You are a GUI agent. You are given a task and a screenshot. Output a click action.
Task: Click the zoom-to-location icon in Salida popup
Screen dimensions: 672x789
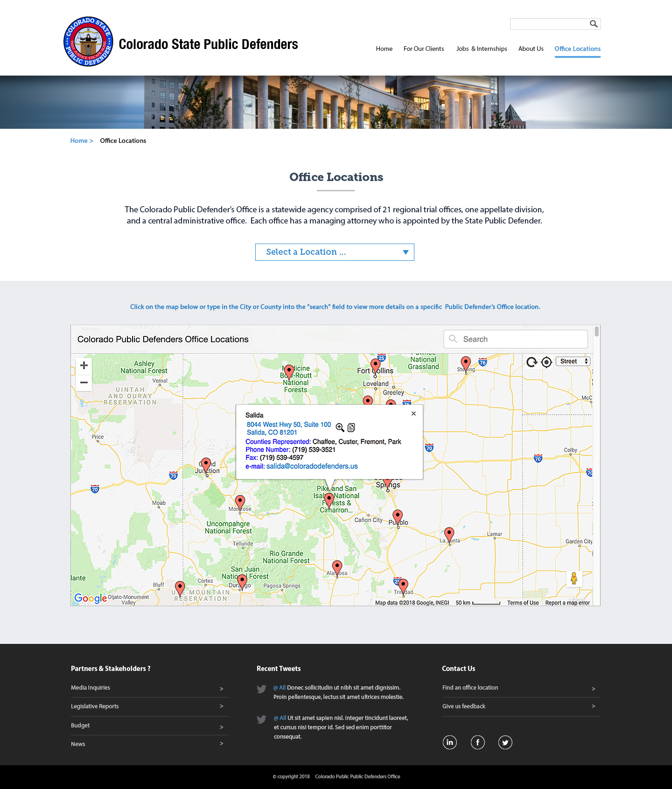(x=340, y=427)
